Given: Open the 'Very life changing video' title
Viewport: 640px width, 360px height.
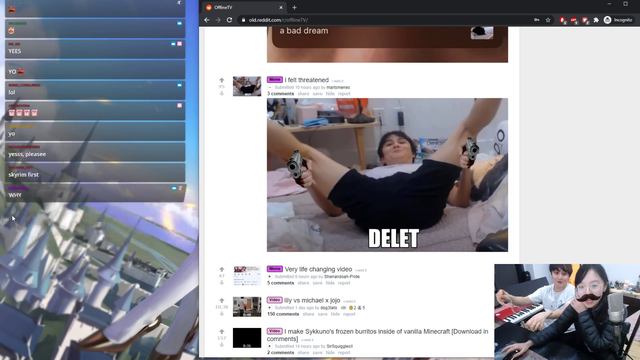Looking at the screenshot, I should [x=318, y=269].
